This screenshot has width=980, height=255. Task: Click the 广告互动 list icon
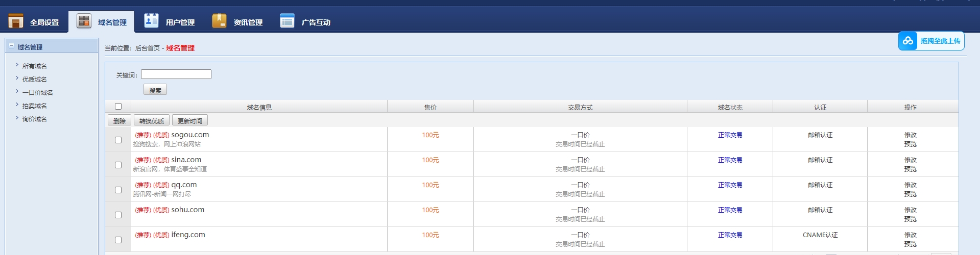[287, 20]
